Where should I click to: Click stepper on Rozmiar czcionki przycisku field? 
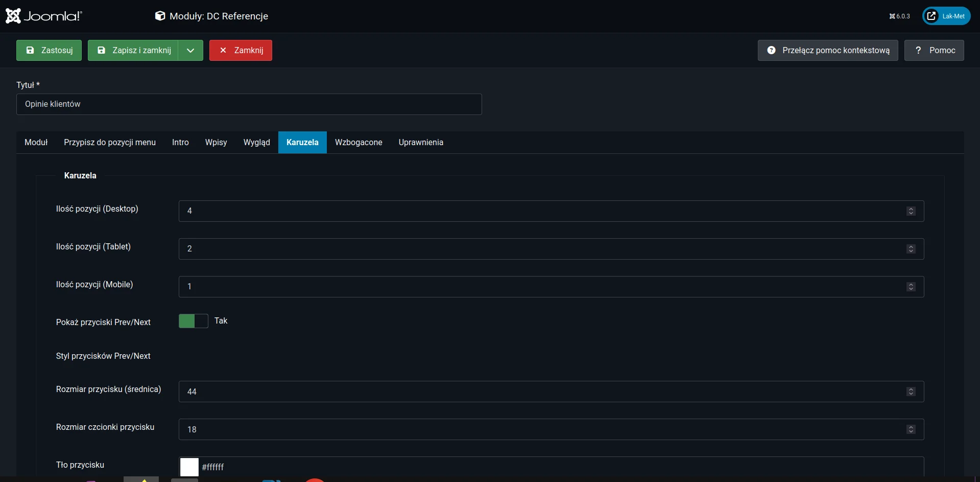click(x=911, y=429)
